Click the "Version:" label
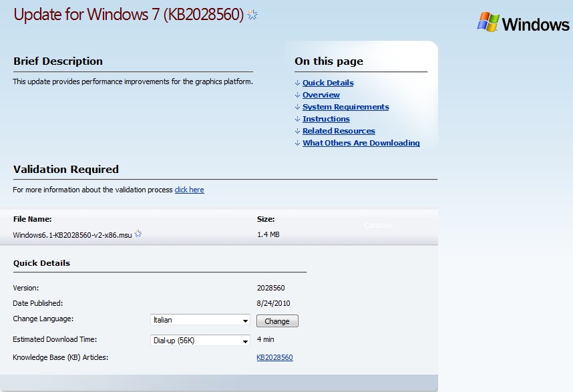573x392 pixels. pos(25,288)
